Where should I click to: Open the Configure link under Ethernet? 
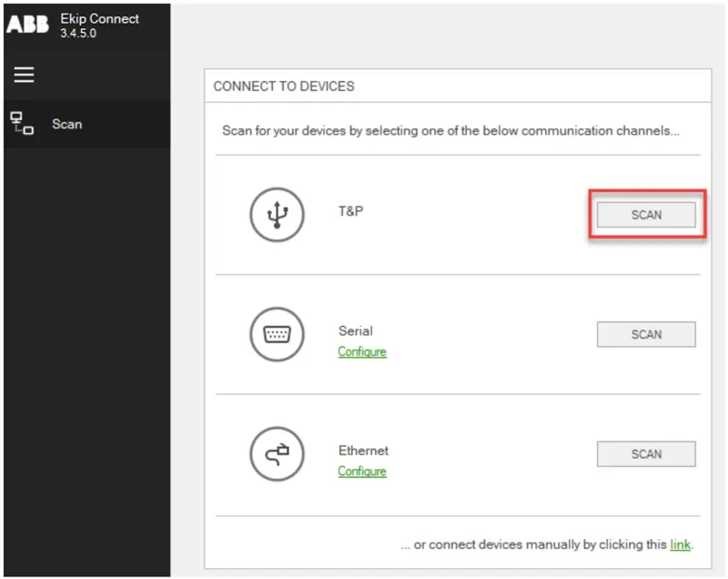pyautogui.click(x=362, y=471)
